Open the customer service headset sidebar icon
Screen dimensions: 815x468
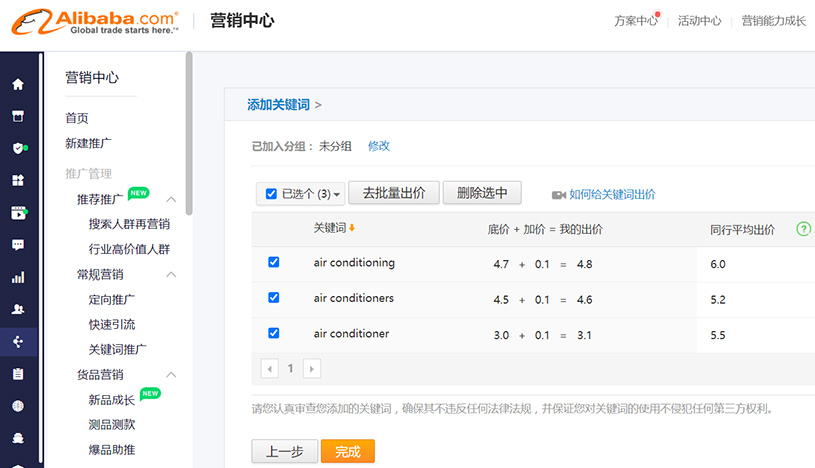click(x=18, y=438)
